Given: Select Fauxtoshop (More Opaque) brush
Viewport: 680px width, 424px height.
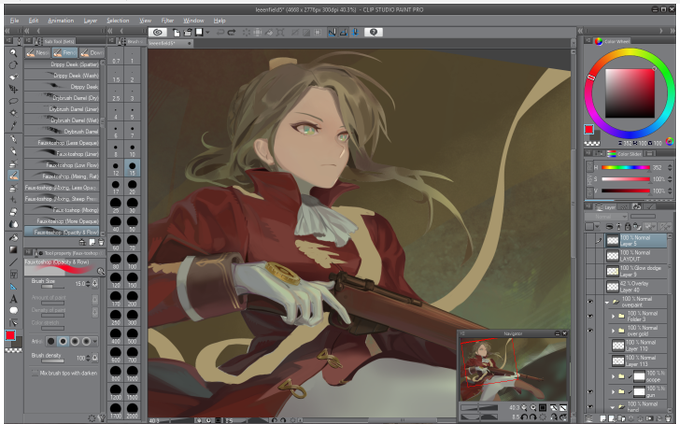Looking at the screenshot, I should pyautogui.click(x=62, y=221).
